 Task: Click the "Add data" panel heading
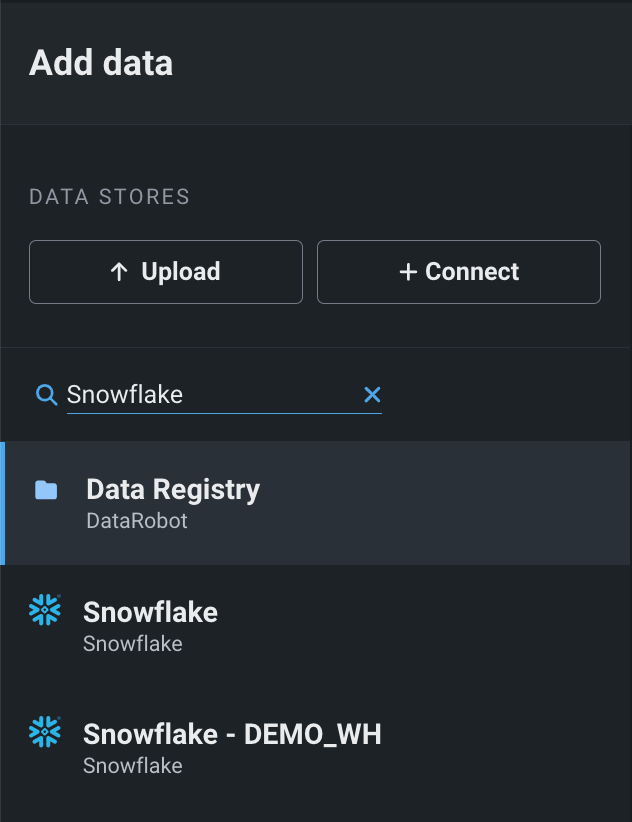pyautogui.click(x=101, y=63)
